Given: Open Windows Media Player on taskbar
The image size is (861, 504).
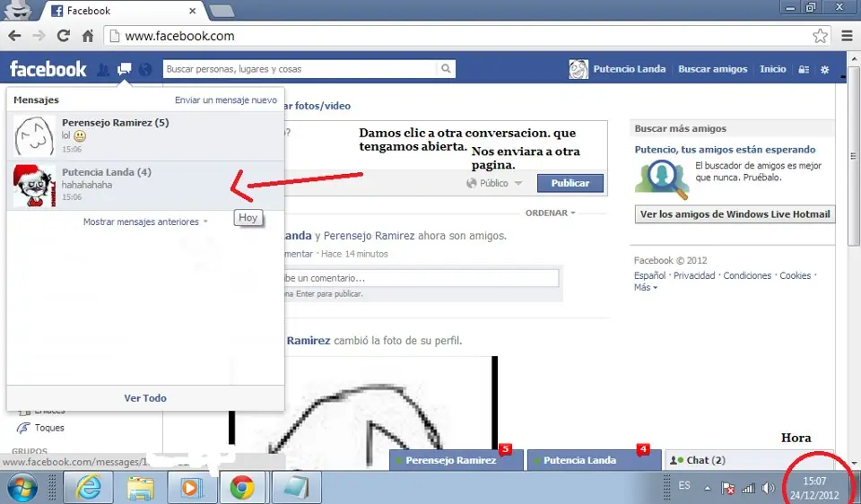Looking at the screenshot, I should 192,488.
